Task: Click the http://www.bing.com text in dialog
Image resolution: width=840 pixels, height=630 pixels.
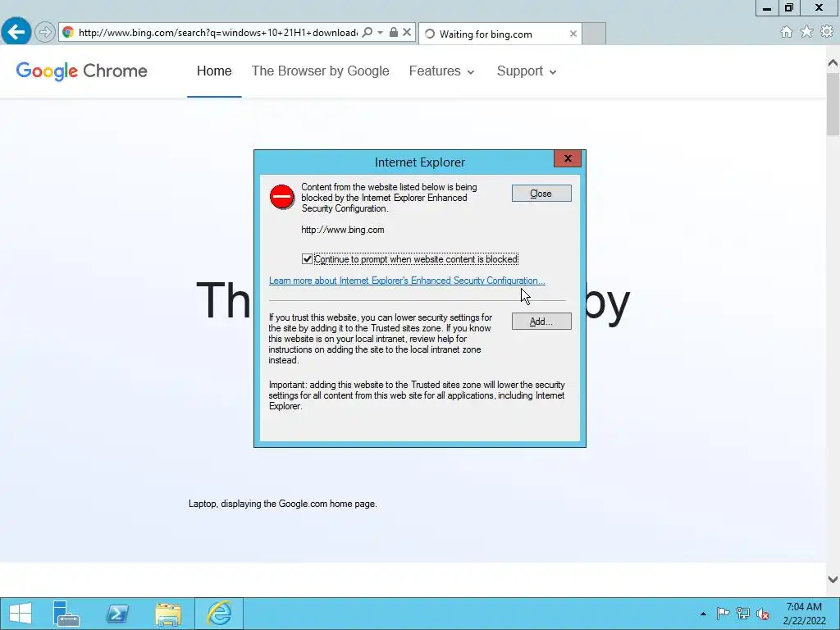Action: tap(343, 230)
